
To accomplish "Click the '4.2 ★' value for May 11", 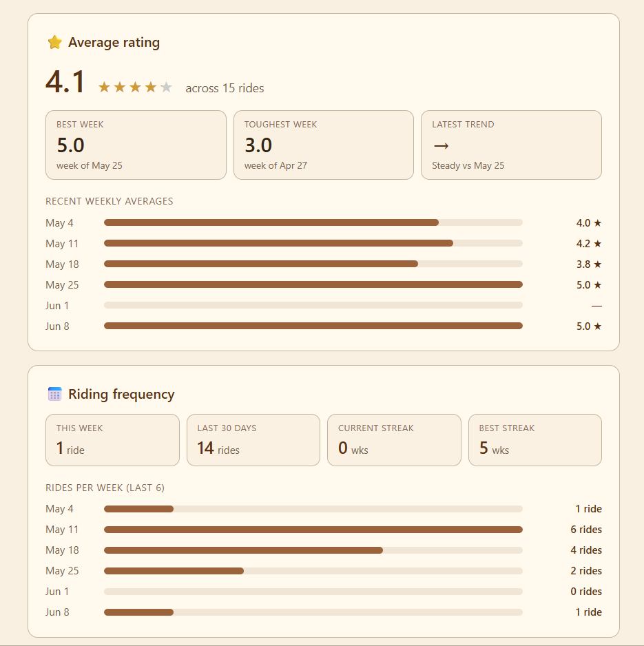I will pos(589,244).
